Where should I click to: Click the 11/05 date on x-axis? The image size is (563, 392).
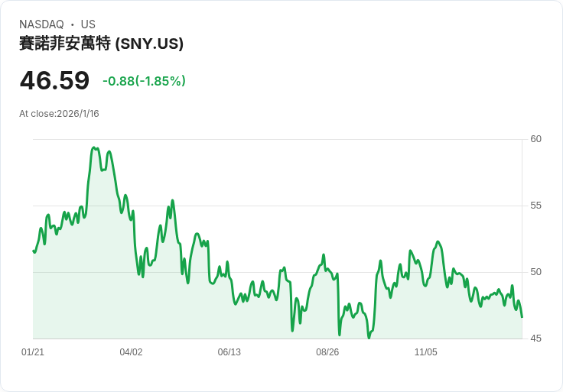click(x=425, y=352)
